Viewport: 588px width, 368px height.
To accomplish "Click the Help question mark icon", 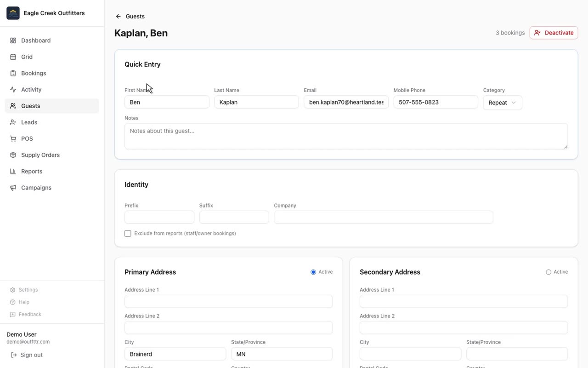I will point(13,302).
